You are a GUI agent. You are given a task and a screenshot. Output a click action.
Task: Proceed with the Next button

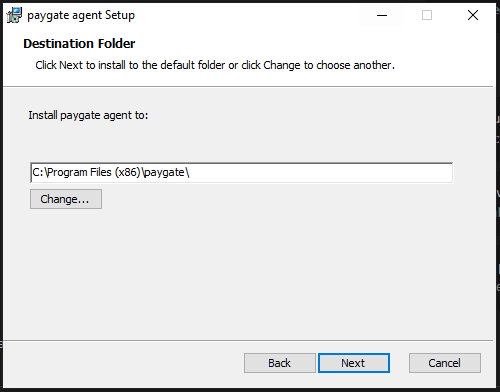354,363
